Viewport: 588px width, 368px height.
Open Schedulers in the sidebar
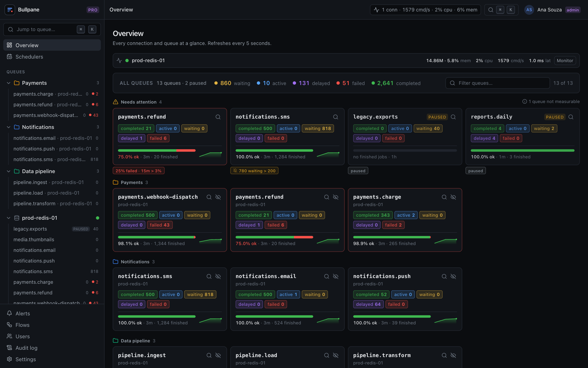point(52,57)
